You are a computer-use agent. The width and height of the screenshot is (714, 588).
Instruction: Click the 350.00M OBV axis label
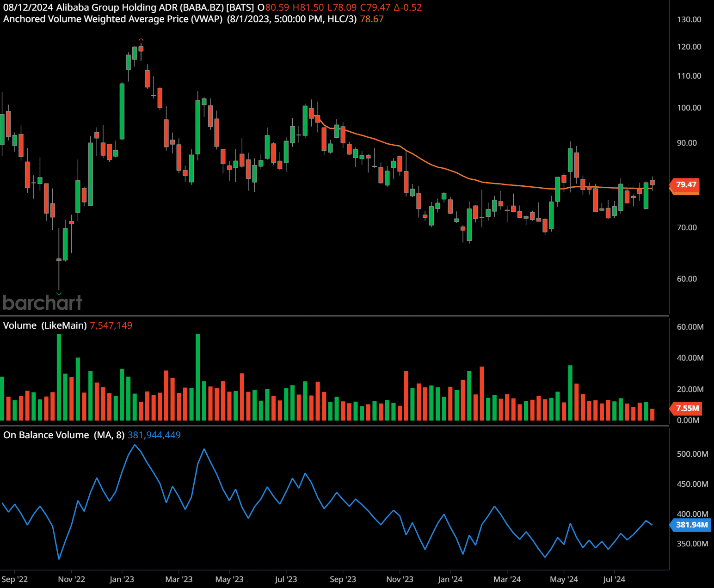(692, 544)
